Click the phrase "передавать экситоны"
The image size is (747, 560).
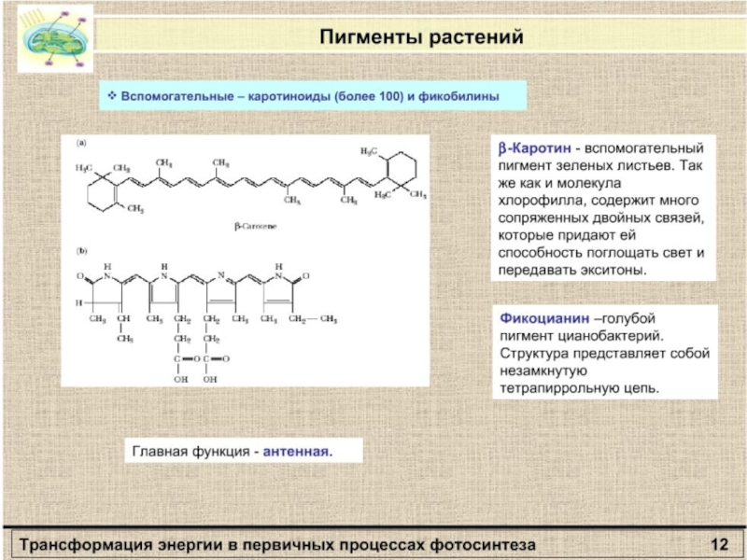pos(572,270)
